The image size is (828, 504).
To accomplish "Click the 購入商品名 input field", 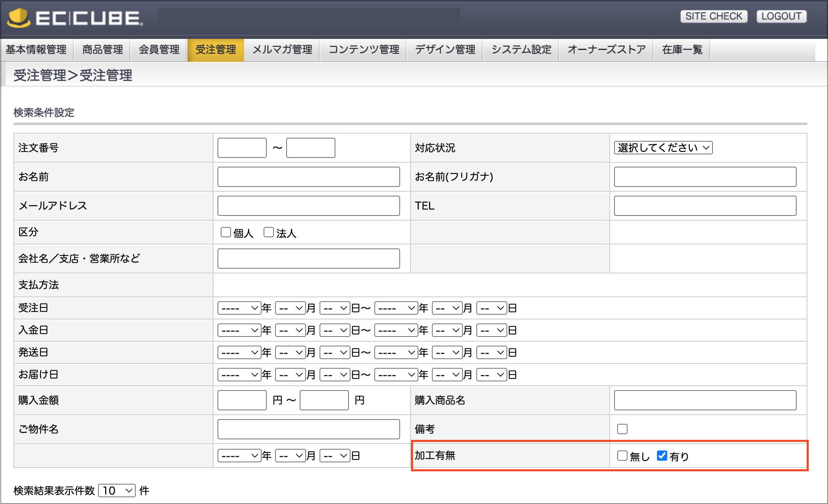I will pyautogui.click(x=705, y=400).
